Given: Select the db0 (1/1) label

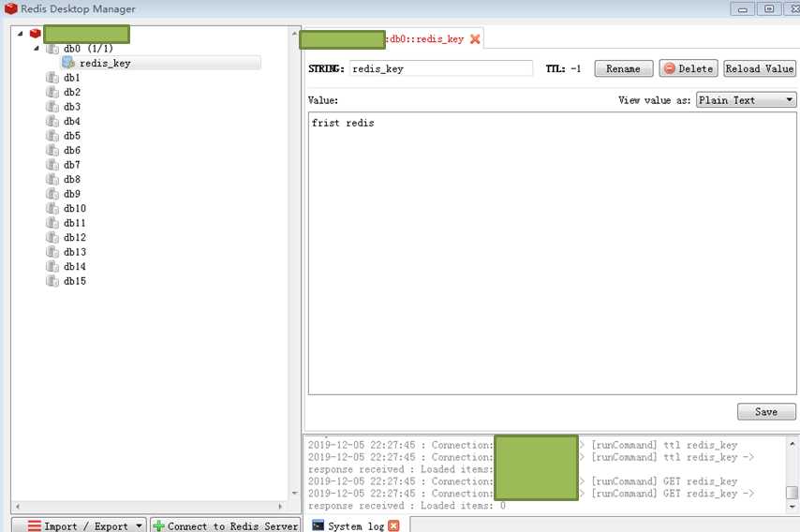Looking at the screenshot, I should (x=88, y=49).
